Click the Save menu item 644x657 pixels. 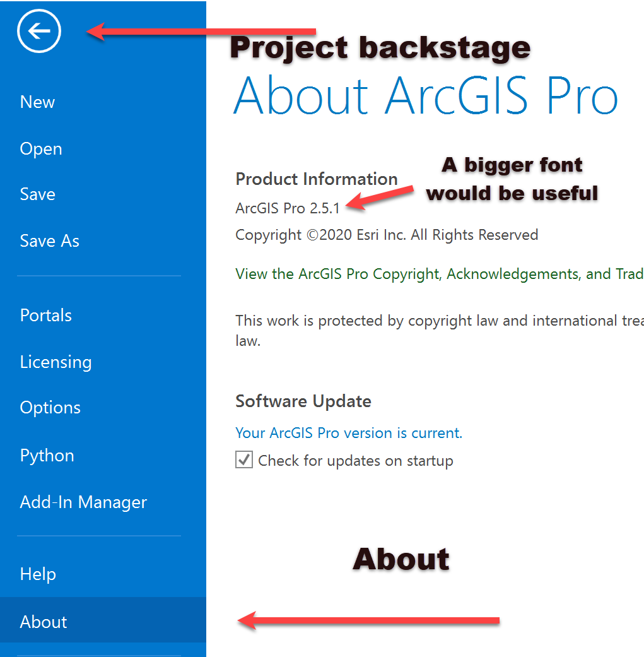pos(37,194)
